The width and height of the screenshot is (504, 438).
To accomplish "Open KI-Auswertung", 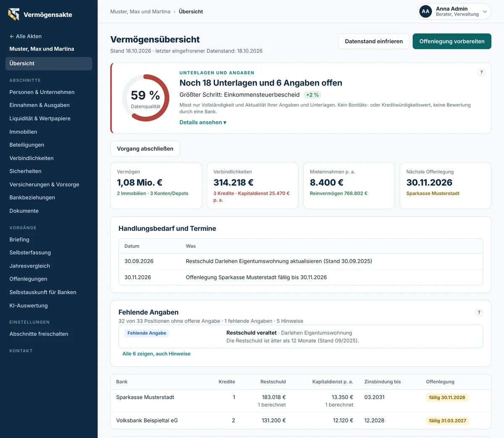I will [29, 306].
